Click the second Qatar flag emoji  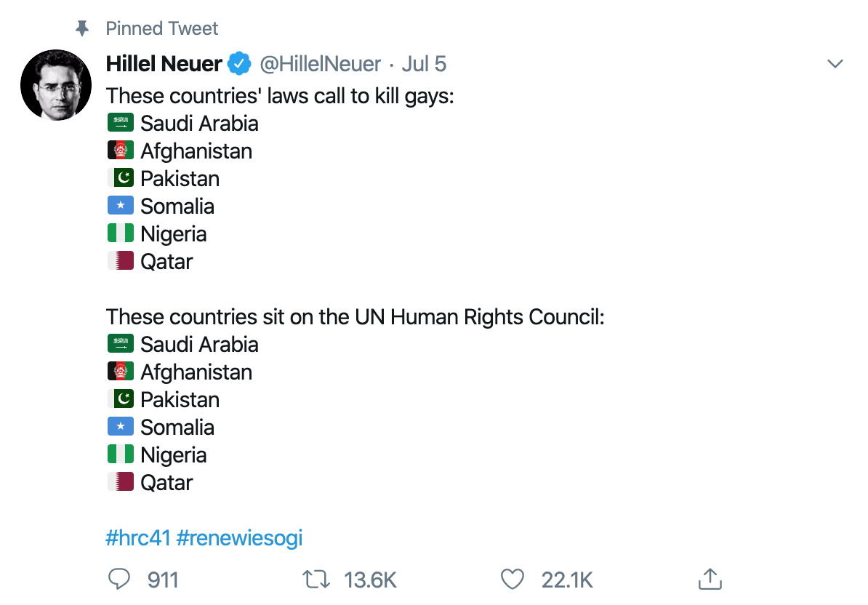121,481
